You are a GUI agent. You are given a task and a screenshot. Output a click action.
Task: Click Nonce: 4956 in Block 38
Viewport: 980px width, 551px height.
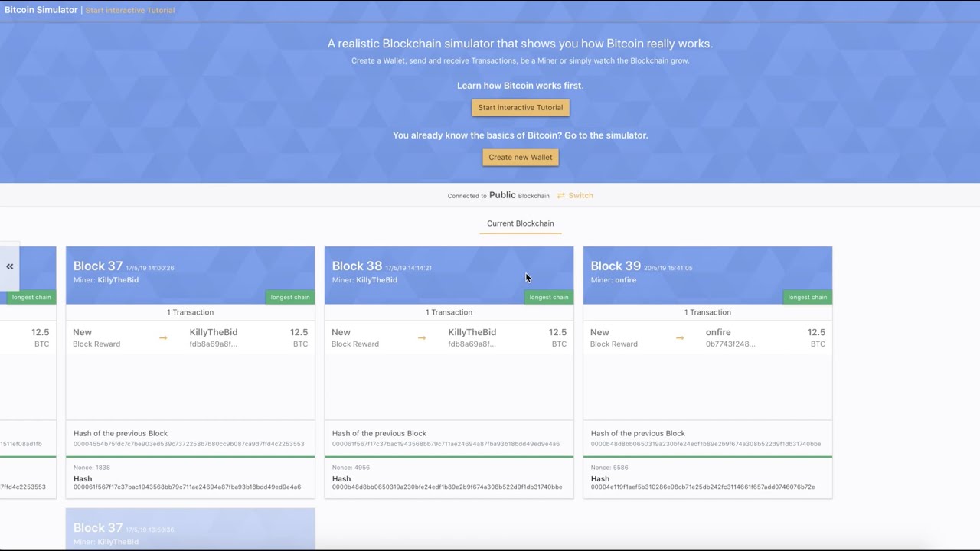(351, 468)
